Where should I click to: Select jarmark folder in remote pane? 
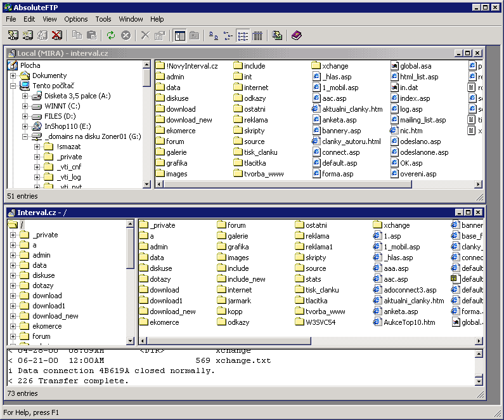[x=234, y=301]
